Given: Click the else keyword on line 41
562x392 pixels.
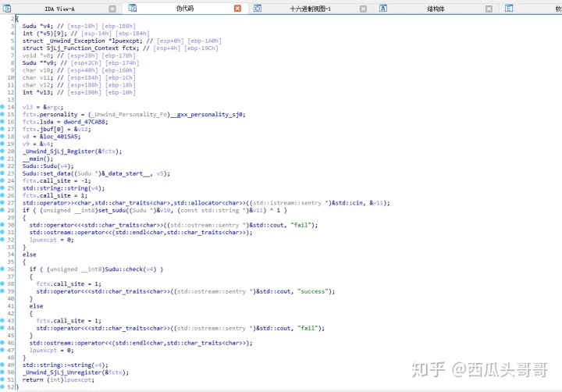Looking at the screenshot, I should click(36, 306).
